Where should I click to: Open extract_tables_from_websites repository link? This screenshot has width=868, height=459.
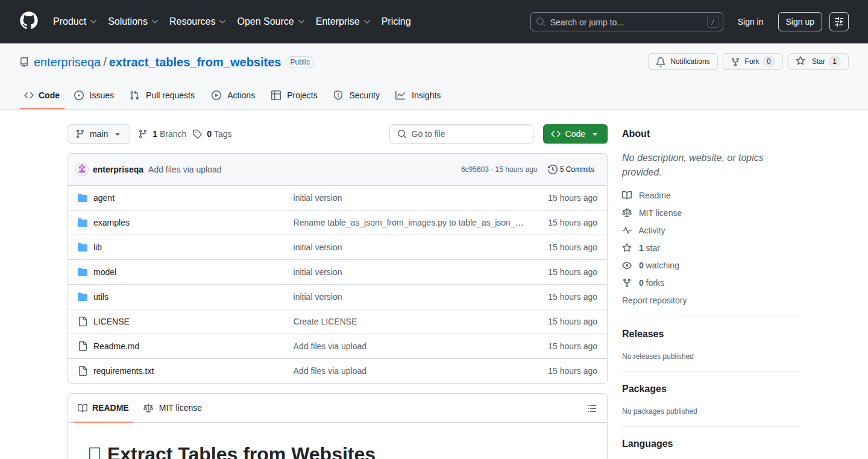(x=195, y=62)
